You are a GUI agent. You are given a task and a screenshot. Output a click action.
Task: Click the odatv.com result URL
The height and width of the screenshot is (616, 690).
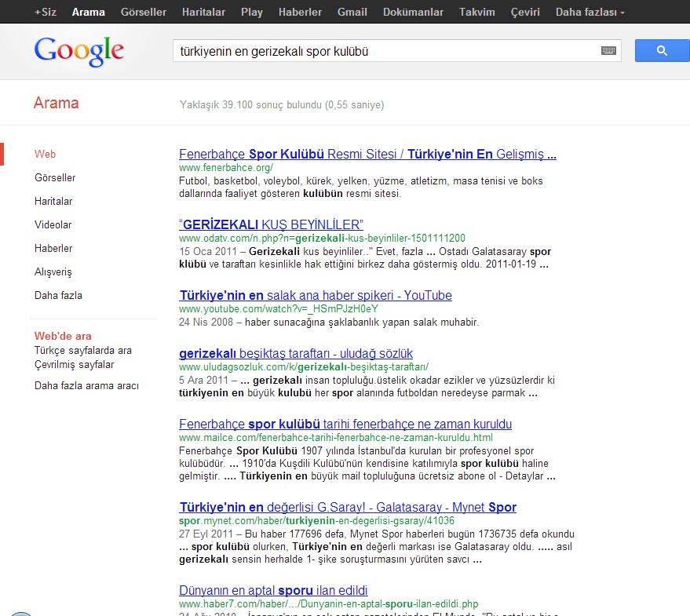pyautogui.click(x=322, y=238)
